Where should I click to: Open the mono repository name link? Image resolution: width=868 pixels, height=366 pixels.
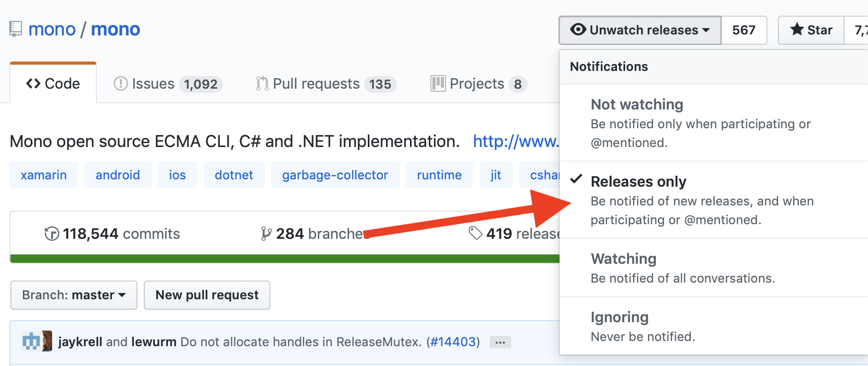tap(116, 29)
